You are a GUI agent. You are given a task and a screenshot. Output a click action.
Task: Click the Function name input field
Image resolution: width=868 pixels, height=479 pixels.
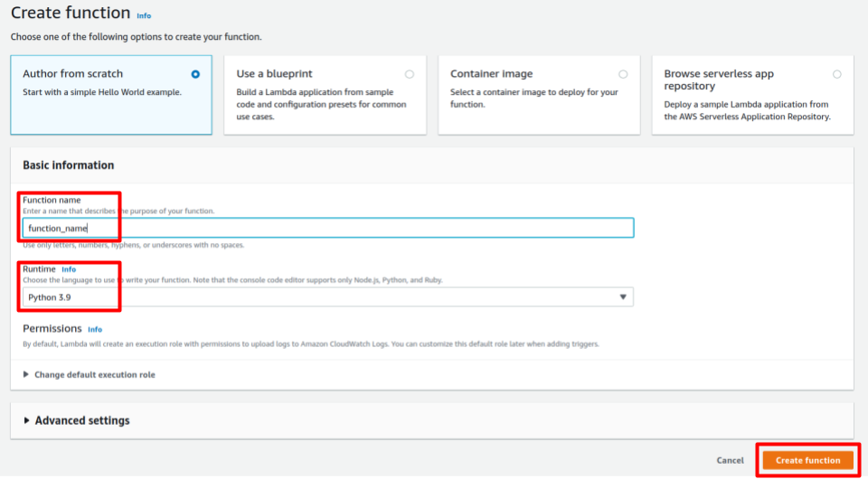329,228
